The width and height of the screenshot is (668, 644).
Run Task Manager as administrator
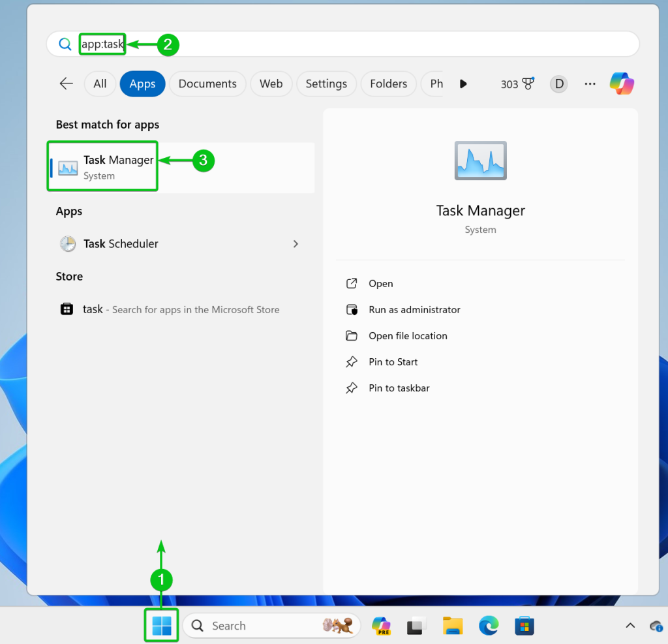click(x=414, y=309)
